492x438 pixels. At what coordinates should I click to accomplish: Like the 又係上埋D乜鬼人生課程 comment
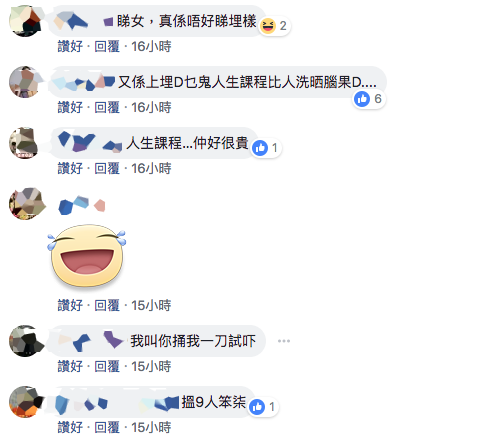[70, 107]
